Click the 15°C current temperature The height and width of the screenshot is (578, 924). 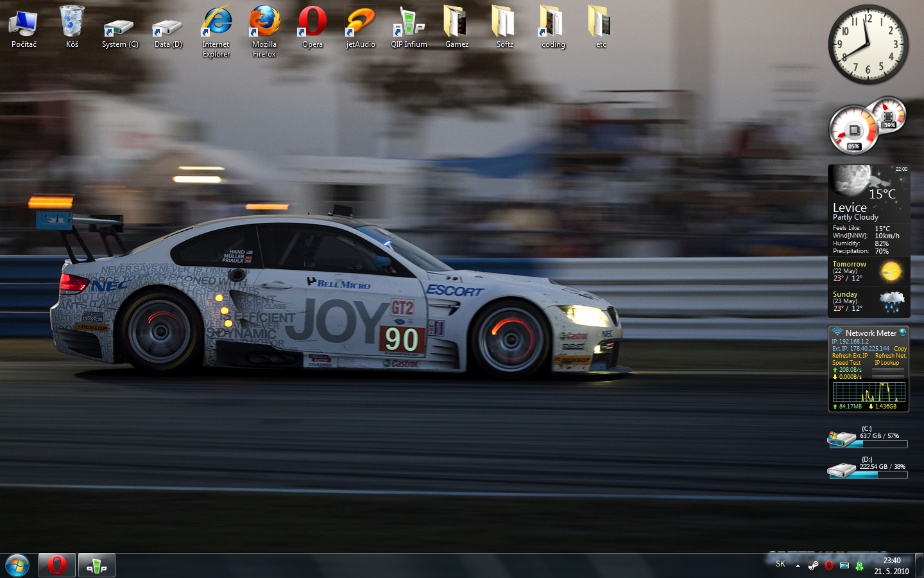tap(882, 194)
